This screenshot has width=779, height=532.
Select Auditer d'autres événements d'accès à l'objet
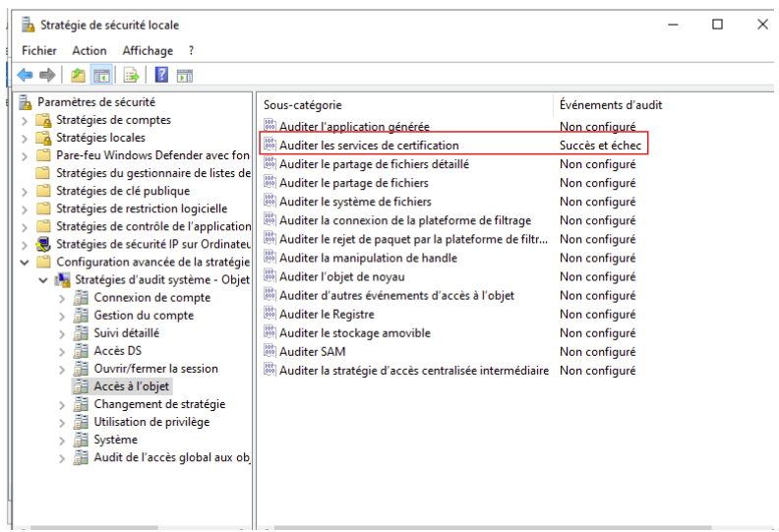click(x=396, y=296)
